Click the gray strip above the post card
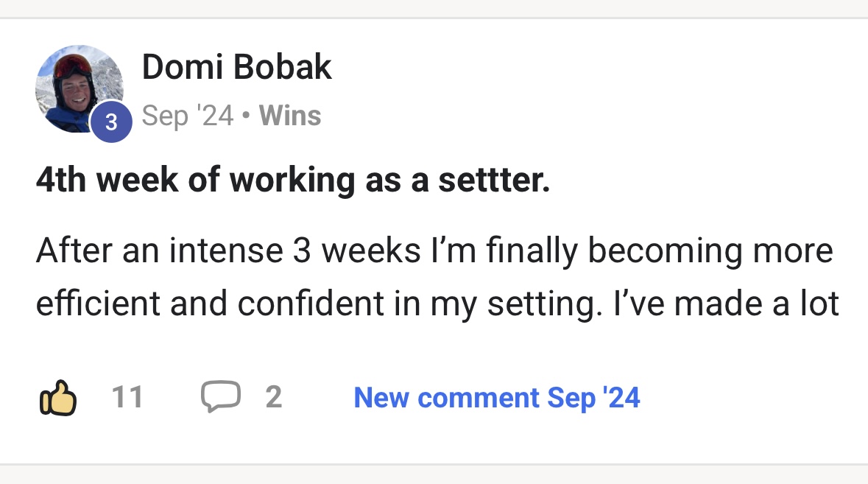868x484 pixels. 434,7
